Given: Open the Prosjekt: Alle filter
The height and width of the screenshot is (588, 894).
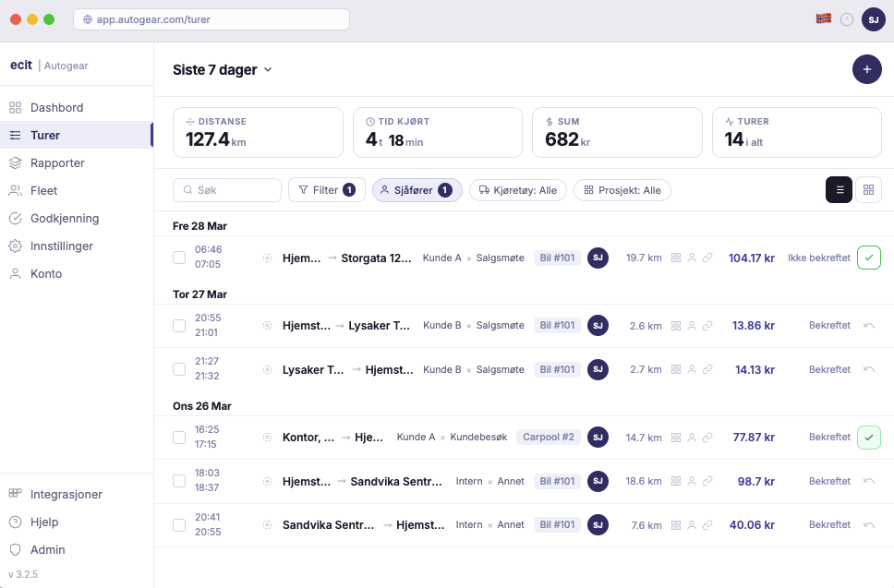Looking at the screenshot, I should (x=622, y=190).
